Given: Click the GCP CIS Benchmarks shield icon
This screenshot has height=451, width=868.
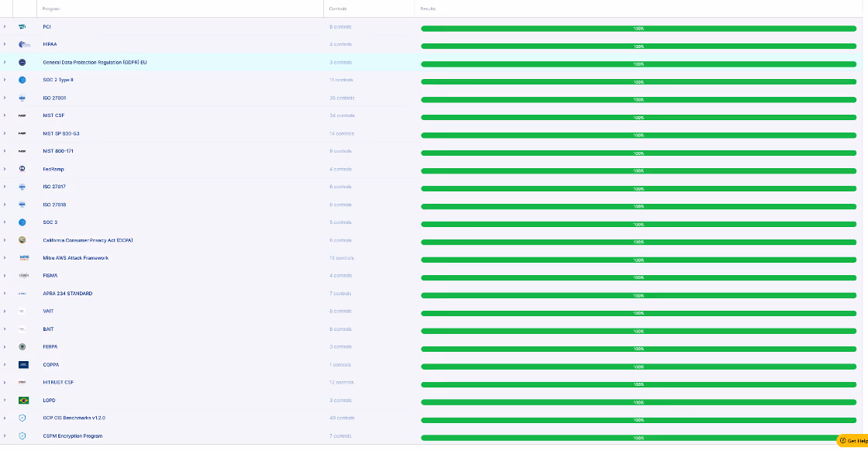Looking at the screenshot, I should tap(22, 418).
